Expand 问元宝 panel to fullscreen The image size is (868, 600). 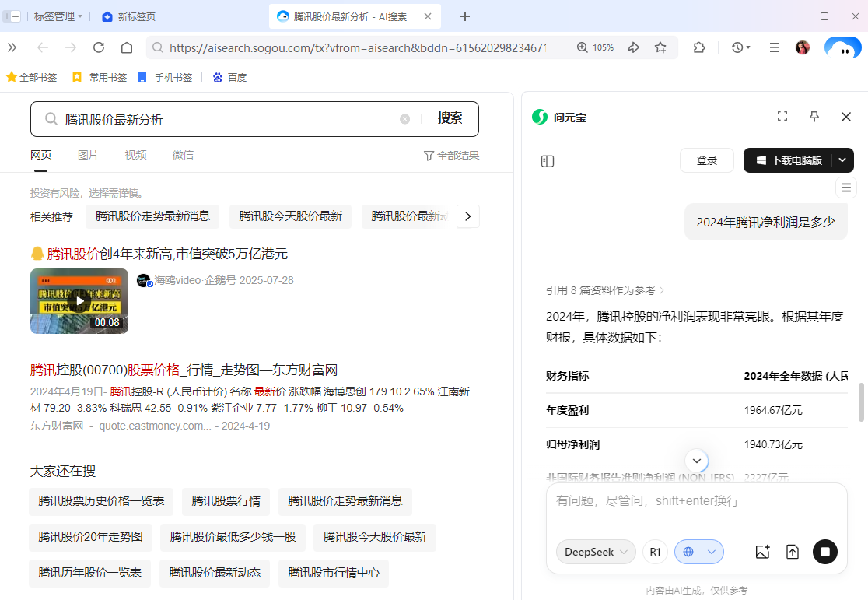tap(782, 116)
